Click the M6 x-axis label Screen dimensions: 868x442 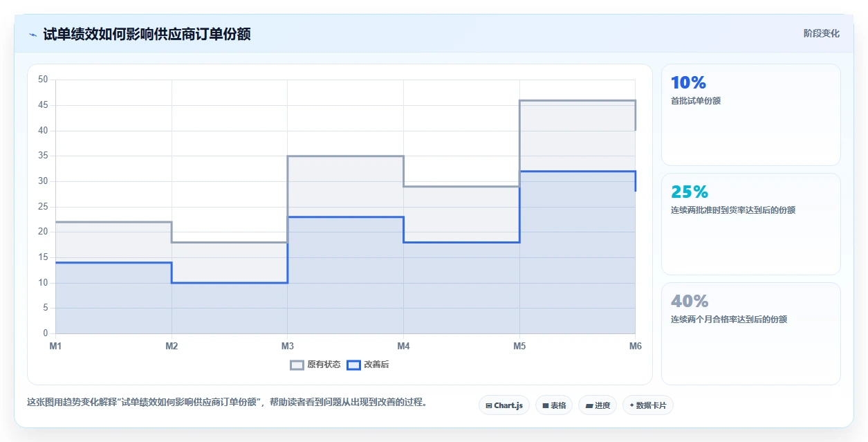tap(635, 346)
